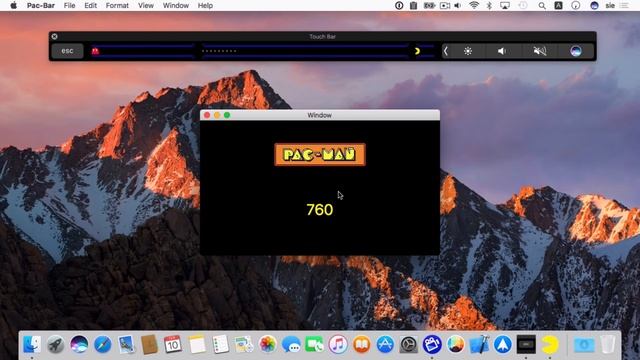The image size is (640, 360).
Task: Click the PAC-MAN logo in Window
Action: (x=320, y=154)
